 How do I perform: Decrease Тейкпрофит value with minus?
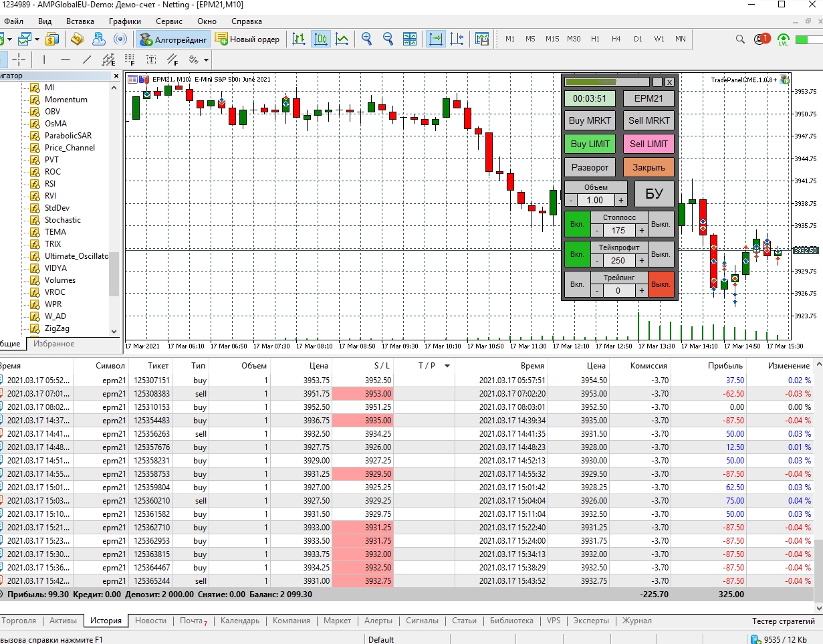click(597, 260)
